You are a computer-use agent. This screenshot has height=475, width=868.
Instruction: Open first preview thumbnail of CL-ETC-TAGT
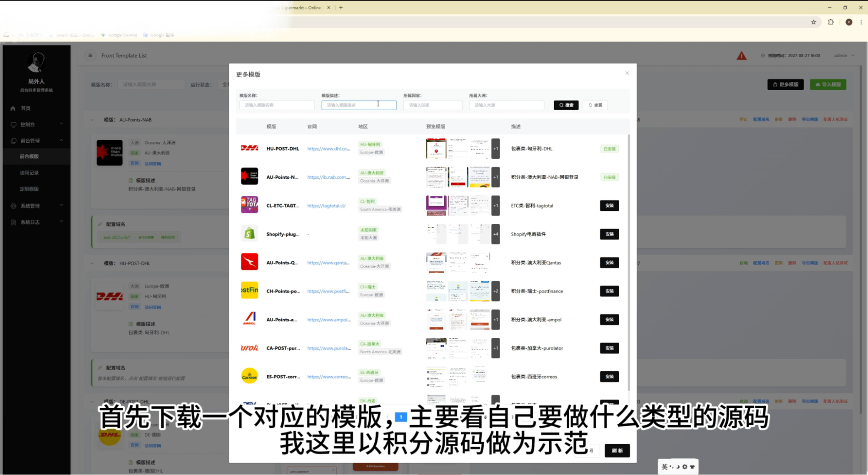click(436, 206)
